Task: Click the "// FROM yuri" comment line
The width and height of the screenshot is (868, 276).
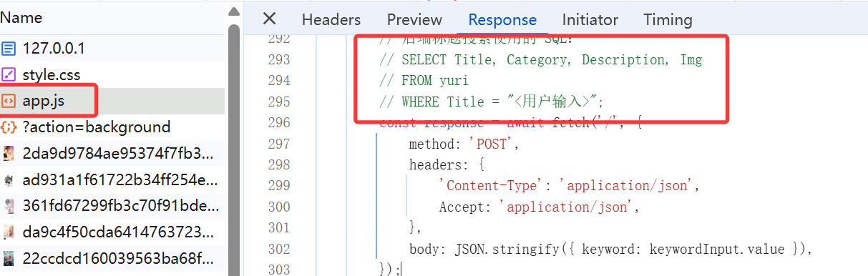Action: pyautogui.click(x=424, y=81)
